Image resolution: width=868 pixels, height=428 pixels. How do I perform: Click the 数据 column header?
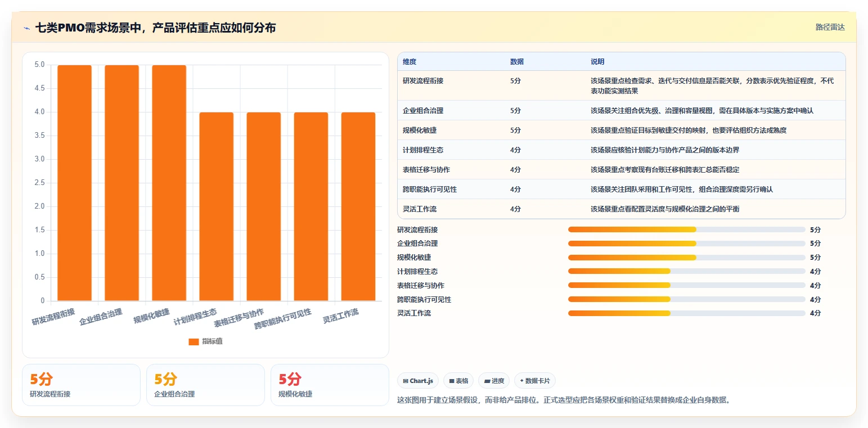517,62
